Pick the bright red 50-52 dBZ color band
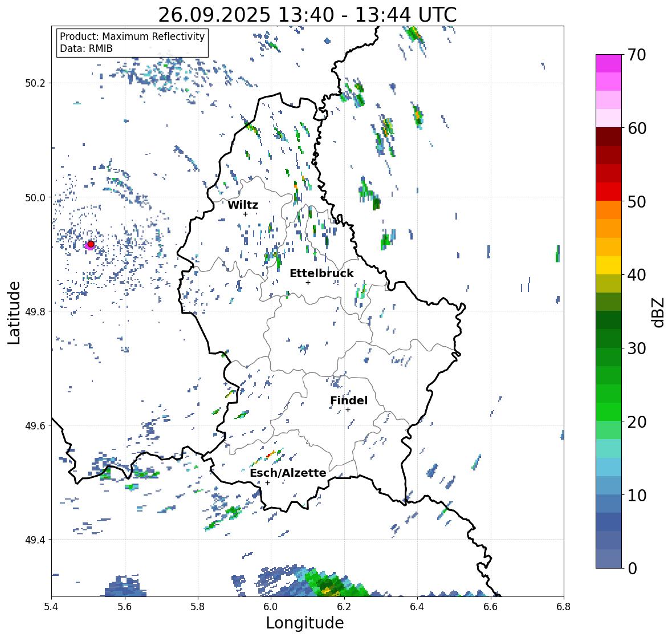Viewport: 672px width, 637px height. 609,192
